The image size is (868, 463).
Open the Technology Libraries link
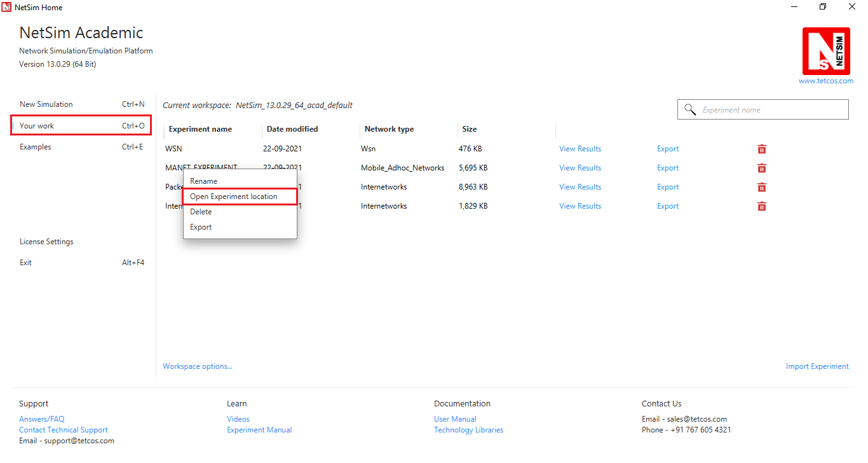pyautogui.click(x=468, y=430)
